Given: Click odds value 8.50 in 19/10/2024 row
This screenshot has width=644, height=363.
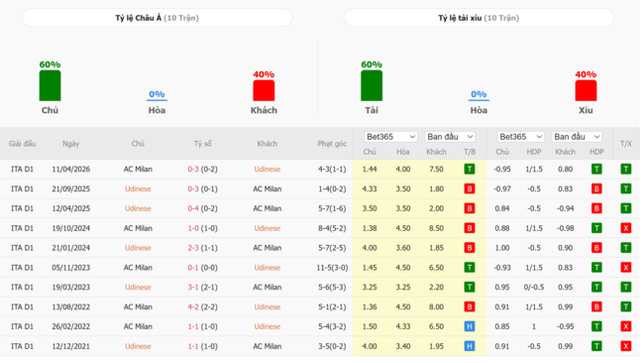Looking at the screenshot, I should point(436,228).
